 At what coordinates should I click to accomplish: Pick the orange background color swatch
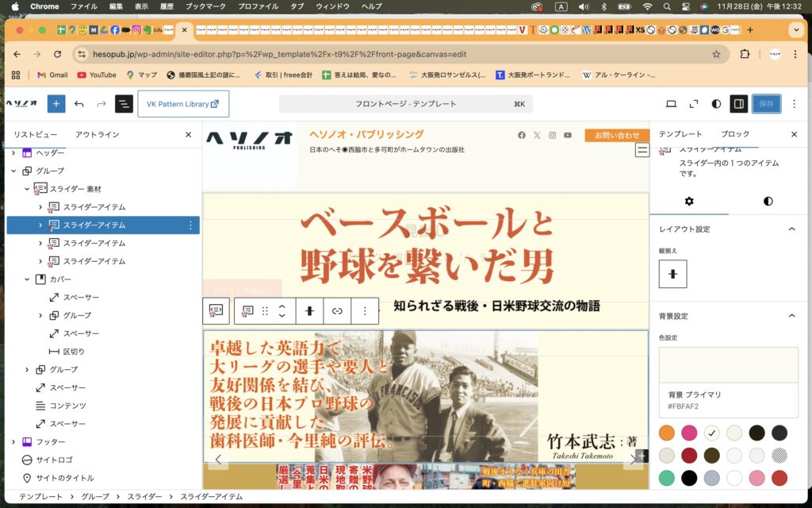point(667,433)
